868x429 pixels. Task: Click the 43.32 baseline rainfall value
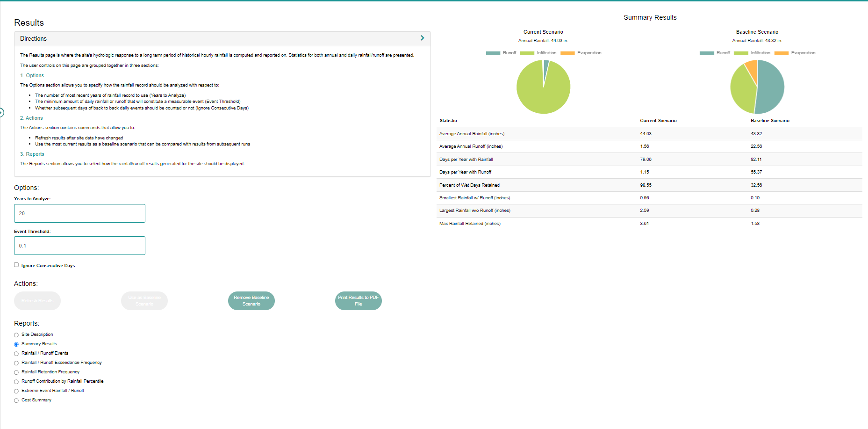(756, 134)
